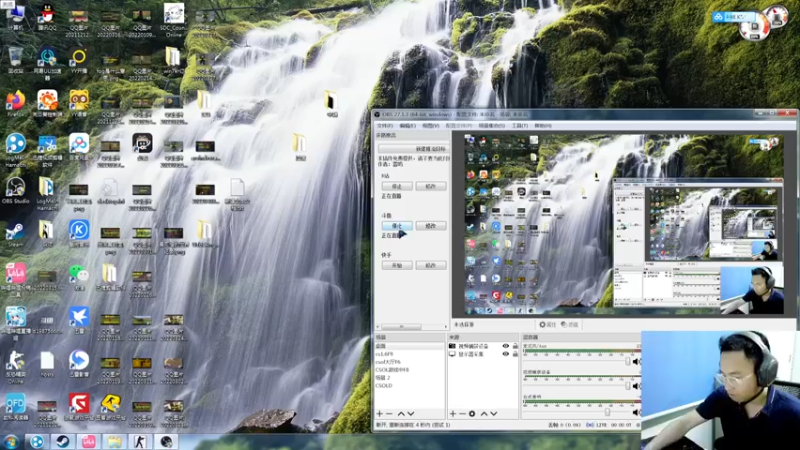Open the Recycle Bin desktop icon
The height and width of the screenshot is (450, 800).
coord(15,60)
